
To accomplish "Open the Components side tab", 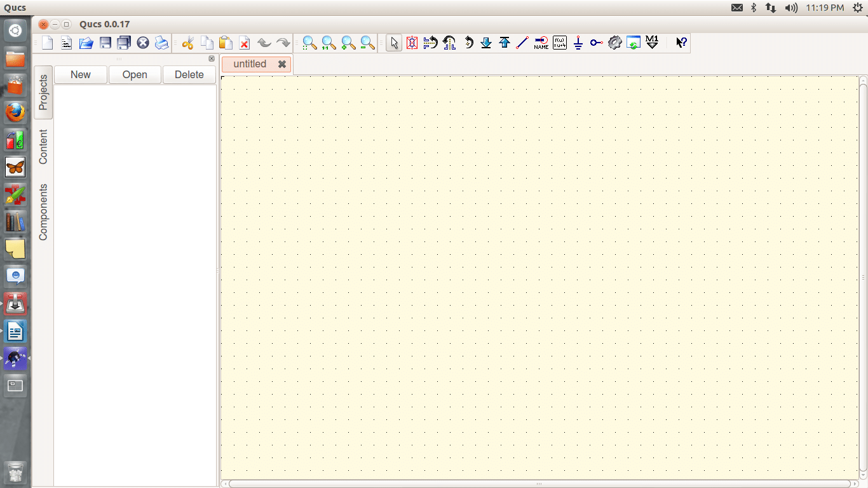I will tap(43, 212).
